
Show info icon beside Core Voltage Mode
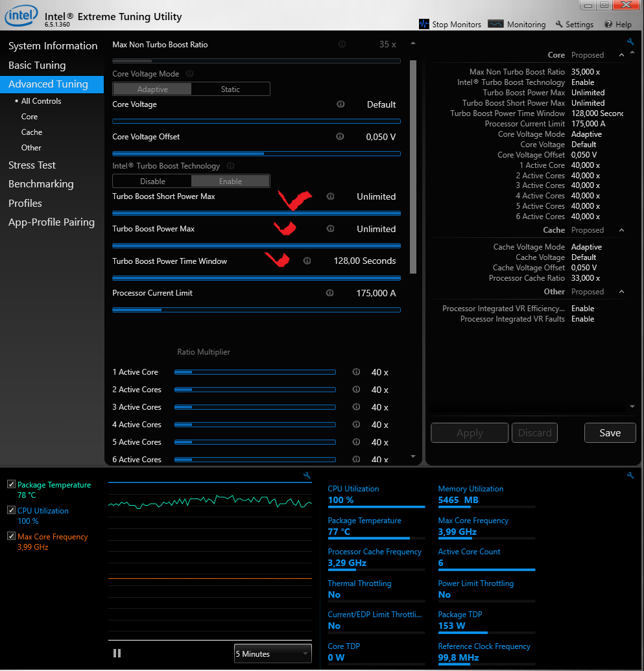coord(189,74)
